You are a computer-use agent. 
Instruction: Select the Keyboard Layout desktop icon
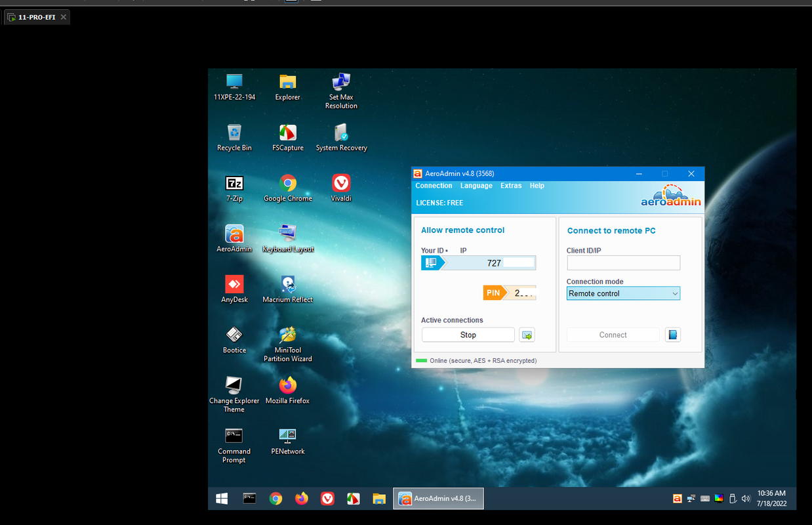[x=287, y=239]
